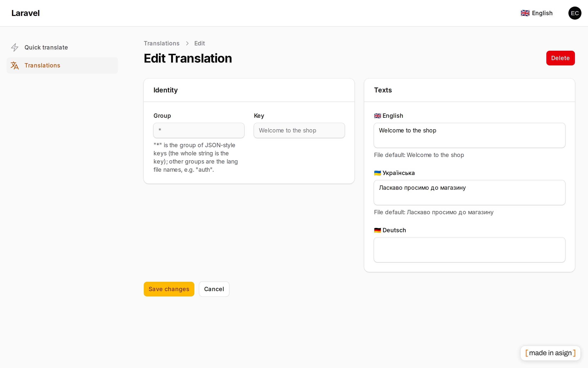Image resolution: width=588 pixels, height=368 pixels.
Task: Click the English label in Texts panel
Action: pos(393,116)
